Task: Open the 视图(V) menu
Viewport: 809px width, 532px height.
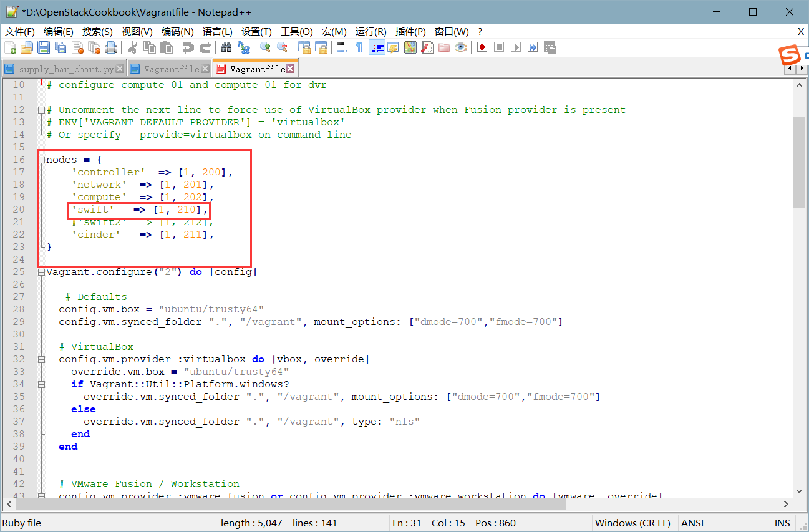Action: [137, 31]
